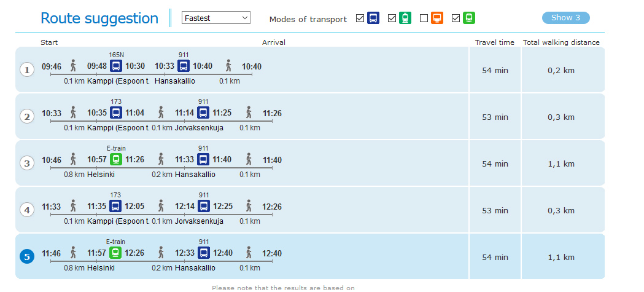The height and width of the screenshot is (292, 644).
Task: Click the 173 bus icon in route 2
Action: click(x=116, y=112)
